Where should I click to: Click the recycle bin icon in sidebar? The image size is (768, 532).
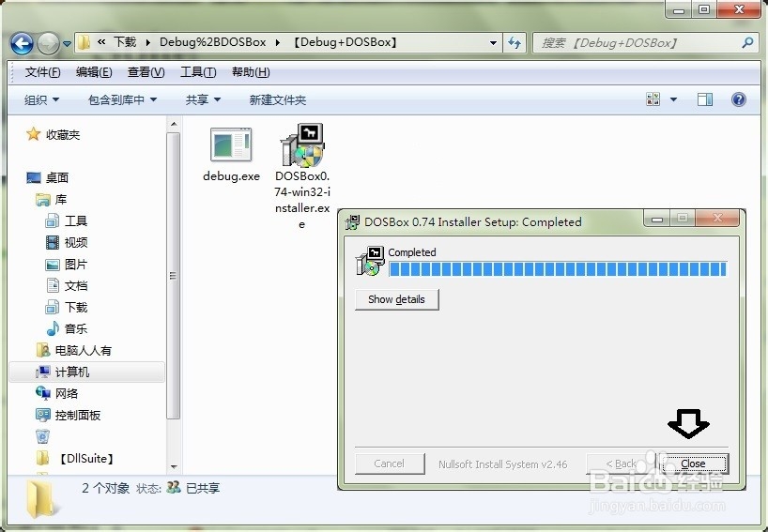pyautogui.click(x=42, y=436)
